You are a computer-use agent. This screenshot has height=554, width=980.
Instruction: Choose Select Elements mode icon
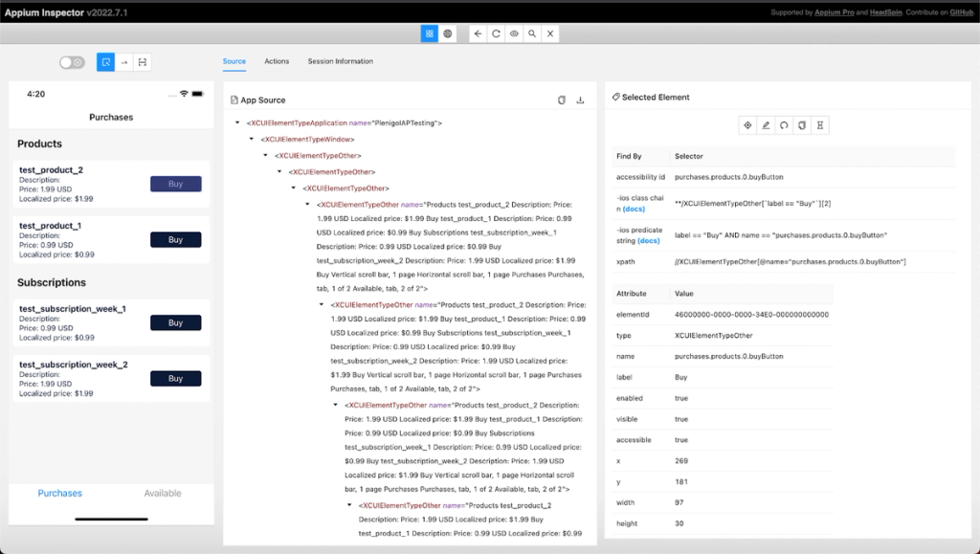[x=105, y=62]
